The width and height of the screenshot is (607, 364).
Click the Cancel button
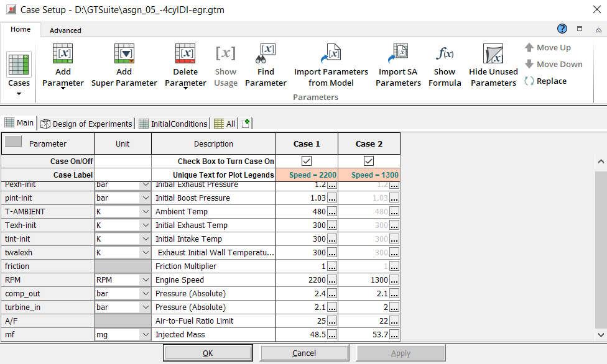(x=304, y=353)
